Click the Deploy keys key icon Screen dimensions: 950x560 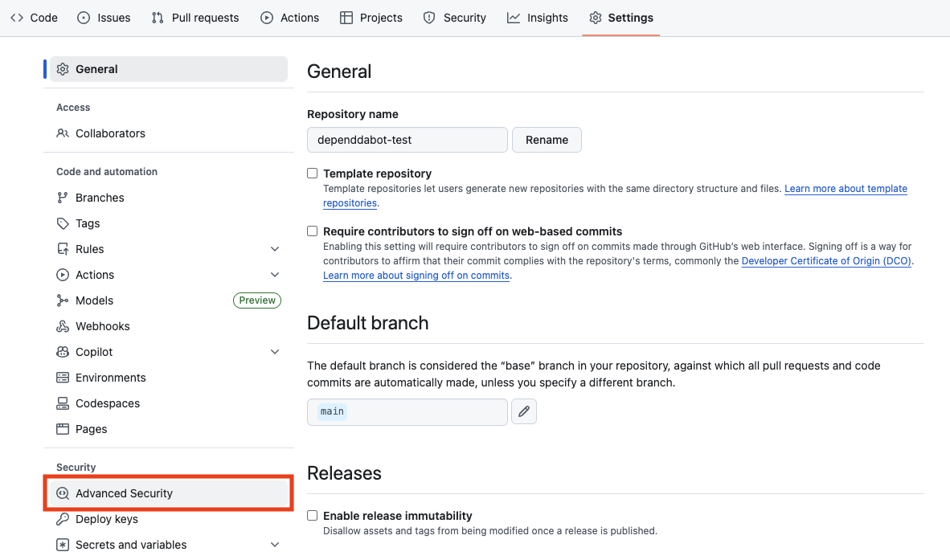[x=63, y=519]
